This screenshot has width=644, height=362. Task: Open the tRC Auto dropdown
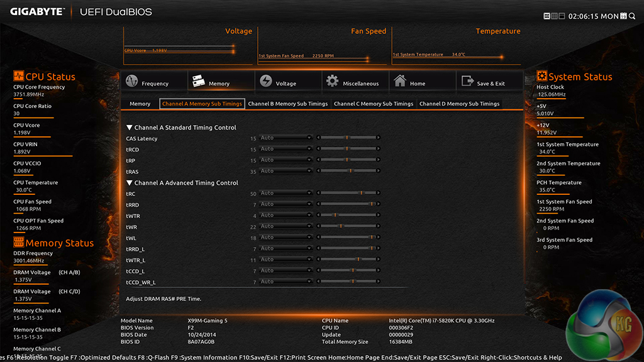point(286,193)
